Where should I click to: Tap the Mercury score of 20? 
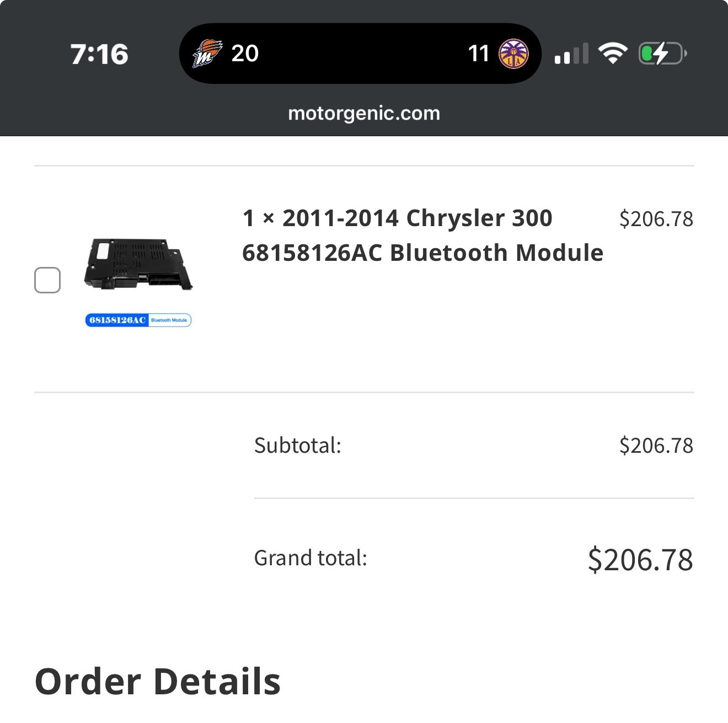245,53
